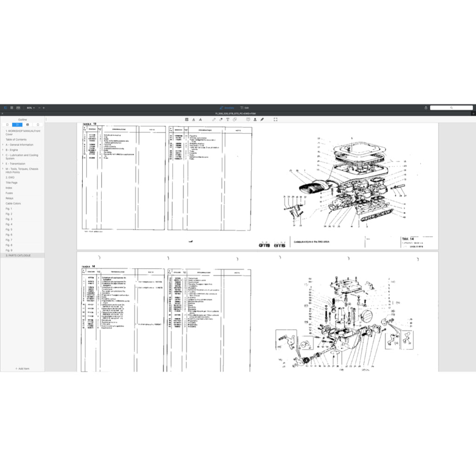Select the highlight annotation tool

coord(186,119)
